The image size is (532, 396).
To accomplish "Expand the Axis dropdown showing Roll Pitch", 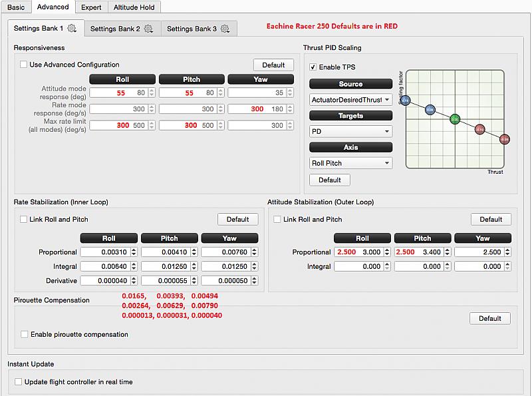I will (350, 163).
